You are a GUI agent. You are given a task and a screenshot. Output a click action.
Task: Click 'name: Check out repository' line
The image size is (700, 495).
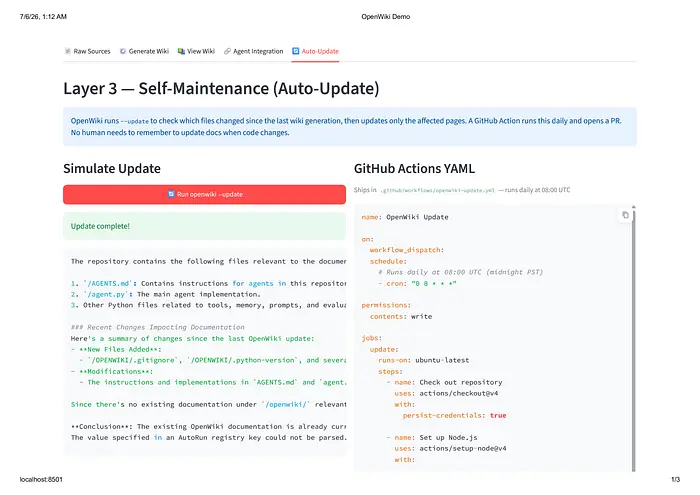click(444, 383)
